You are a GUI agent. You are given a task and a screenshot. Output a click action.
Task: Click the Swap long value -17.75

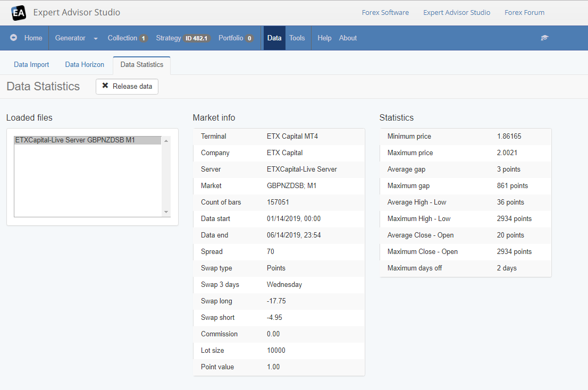coord(276,301)
